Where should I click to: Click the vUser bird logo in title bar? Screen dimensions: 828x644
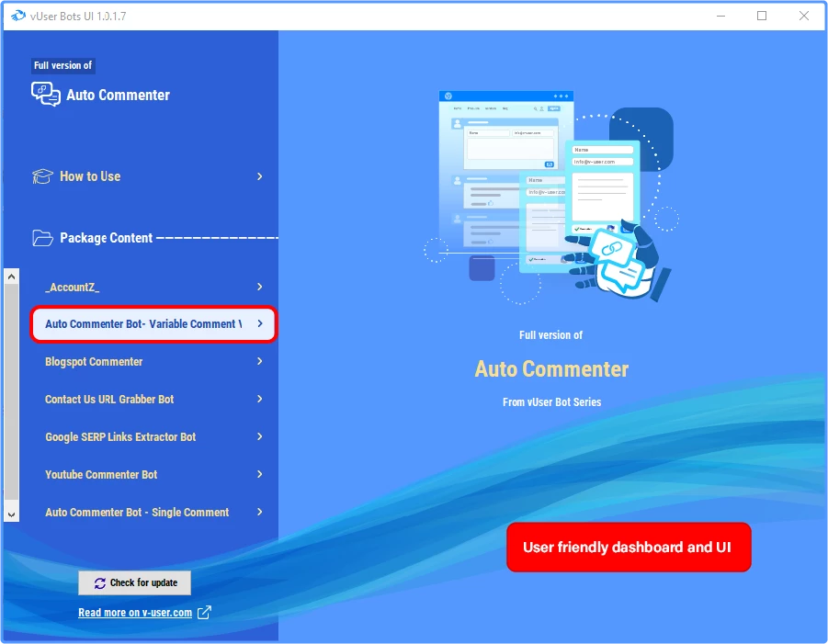(x=18, y=16)
